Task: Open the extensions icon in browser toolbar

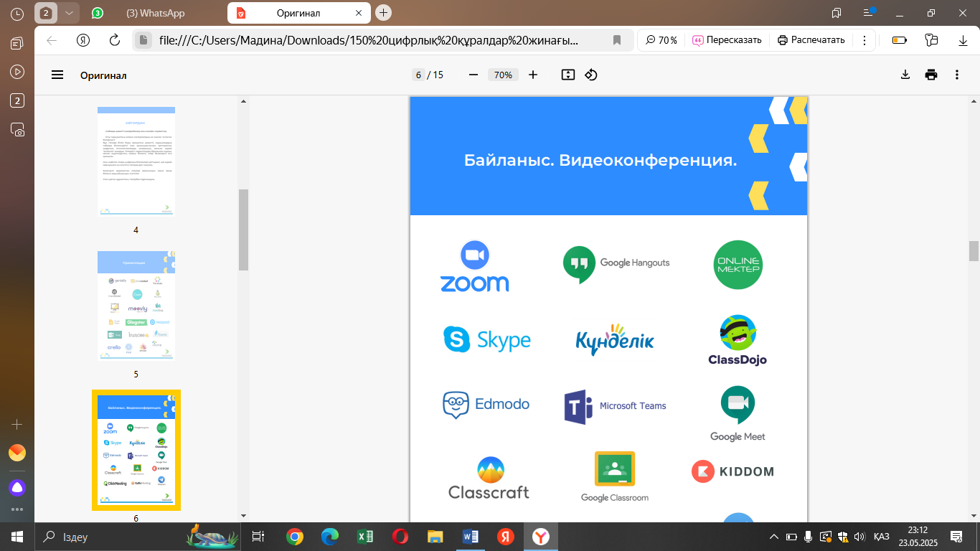Action: coord(932,40)
